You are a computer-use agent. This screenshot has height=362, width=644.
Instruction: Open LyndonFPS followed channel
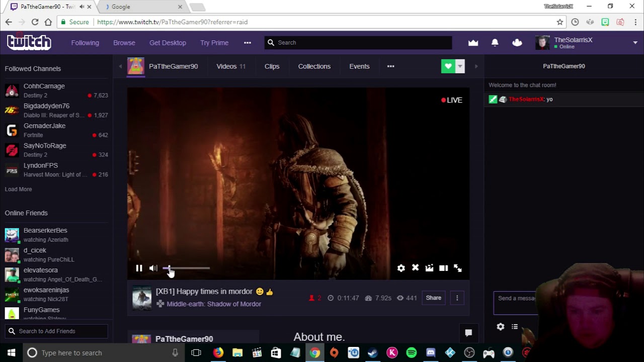(56, 170)
